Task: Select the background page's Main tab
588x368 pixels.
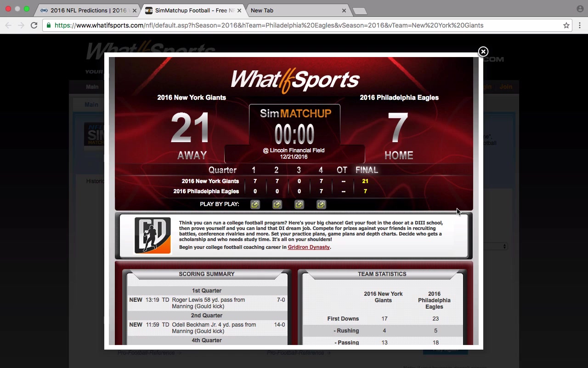Action: coord(91,104)
